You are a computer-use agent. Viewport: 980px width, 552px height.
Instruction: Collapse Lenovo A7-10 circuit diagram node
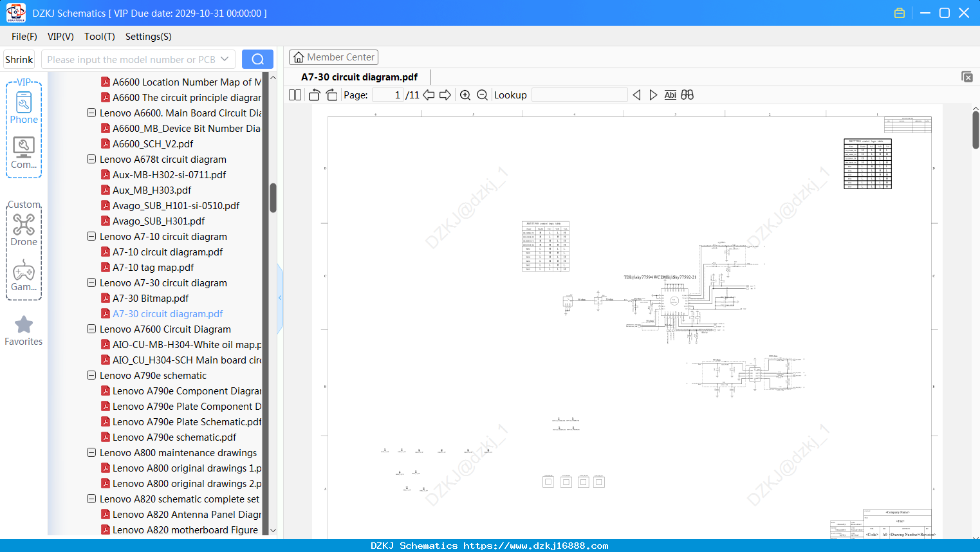pos(91,236)
